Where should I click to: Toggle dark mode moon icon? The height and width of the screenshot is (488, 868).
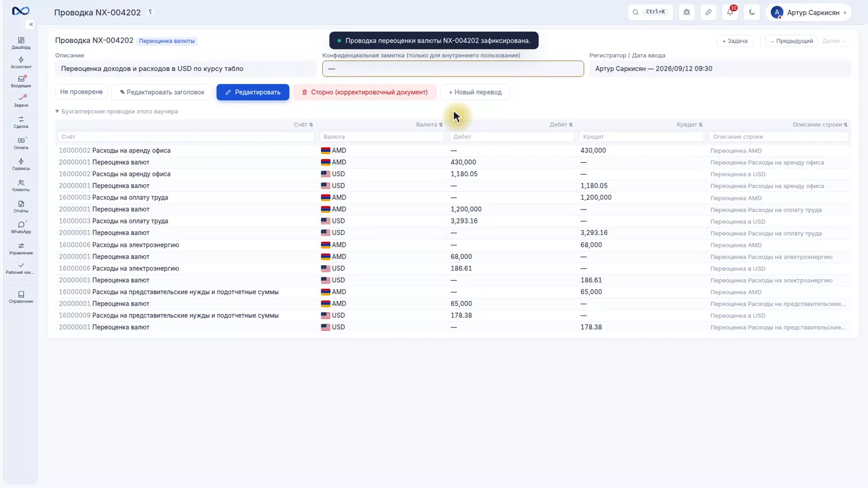click(x=752, y=12)
